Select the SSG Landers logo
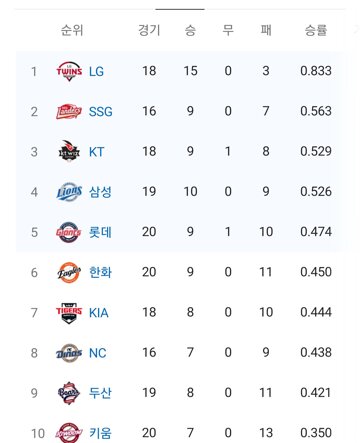360x443 pixels. click(69, 111)
